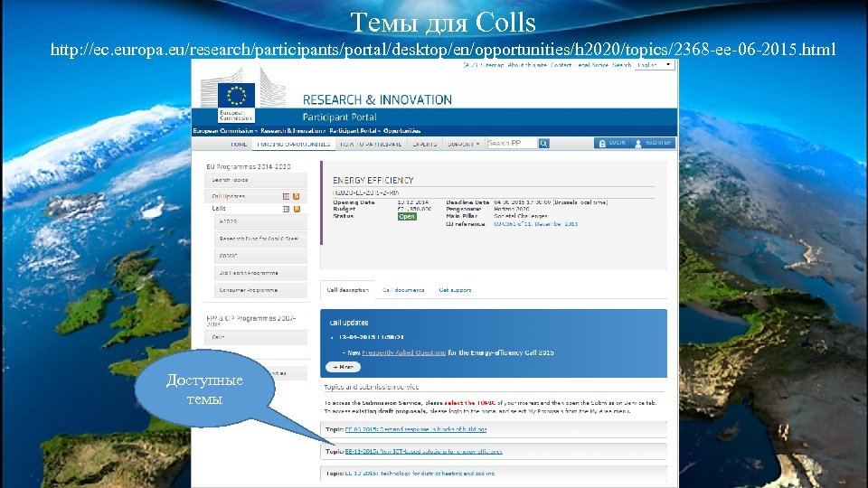Select the Funding Opportunities menu tab

pyautogui.click(x=294, y=144)
